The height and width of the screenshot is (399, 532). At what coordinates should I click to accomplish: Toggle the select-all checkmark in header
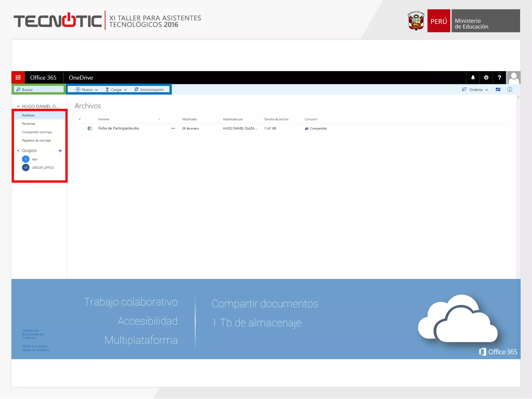[x=79, y=119]
